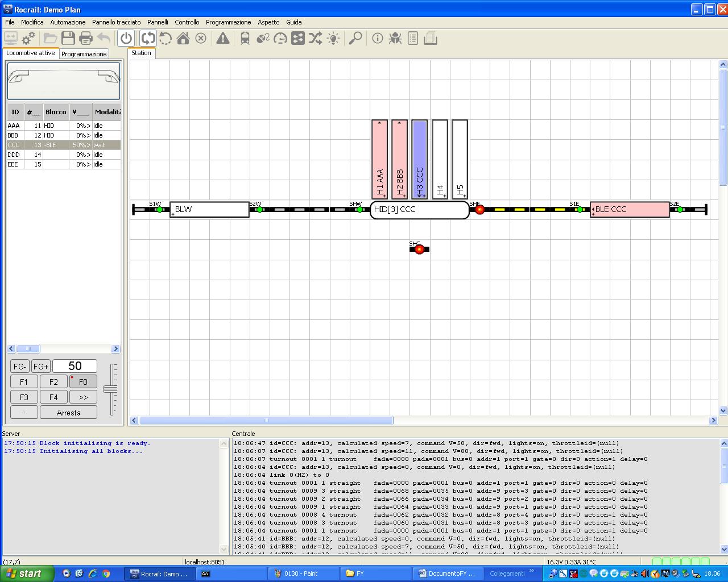This screenshot has height=582, width=728.
Task: Toggle the red SHE signal
Action: (x=479, y=209)
